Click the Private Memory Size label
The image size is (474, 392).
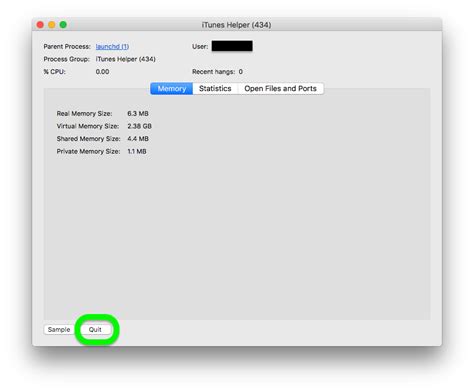pos(88,151)
